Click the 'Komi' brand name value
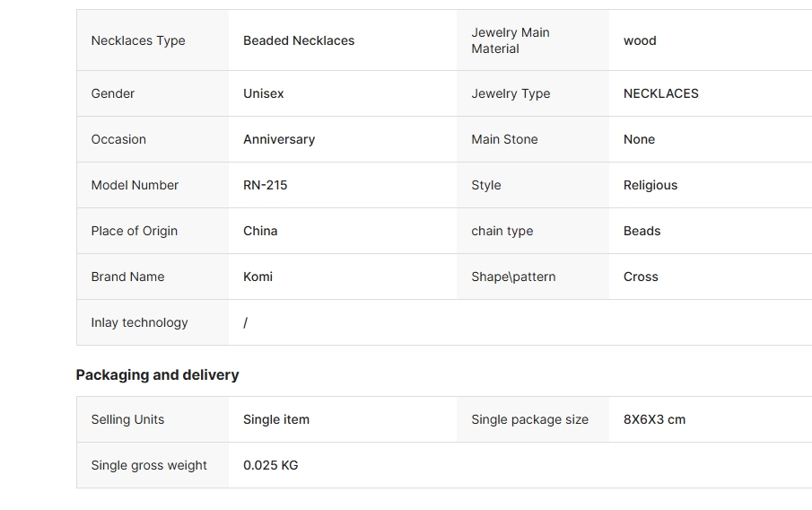Image resolution: width=812 pixels, height=510 pixels. point(258,277)
